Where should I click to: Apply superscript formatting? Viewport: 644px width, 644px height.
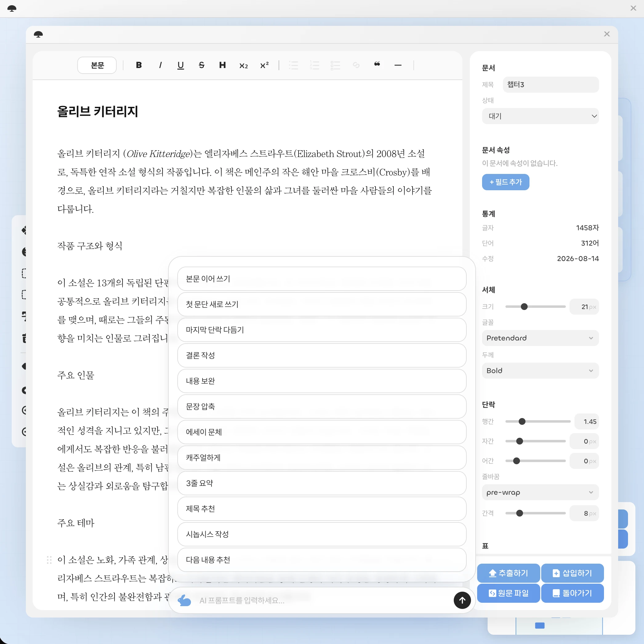264,65
